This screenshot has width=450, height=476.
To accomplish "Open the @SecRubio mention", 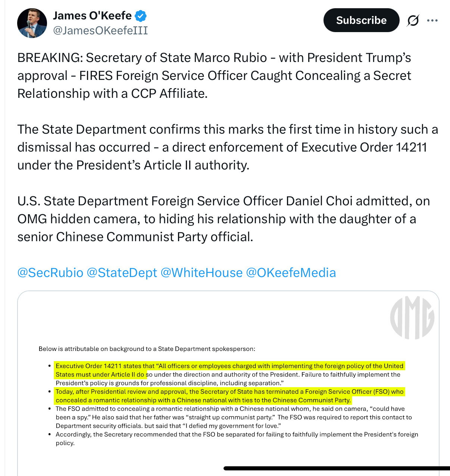I will (x=50, y=273).
